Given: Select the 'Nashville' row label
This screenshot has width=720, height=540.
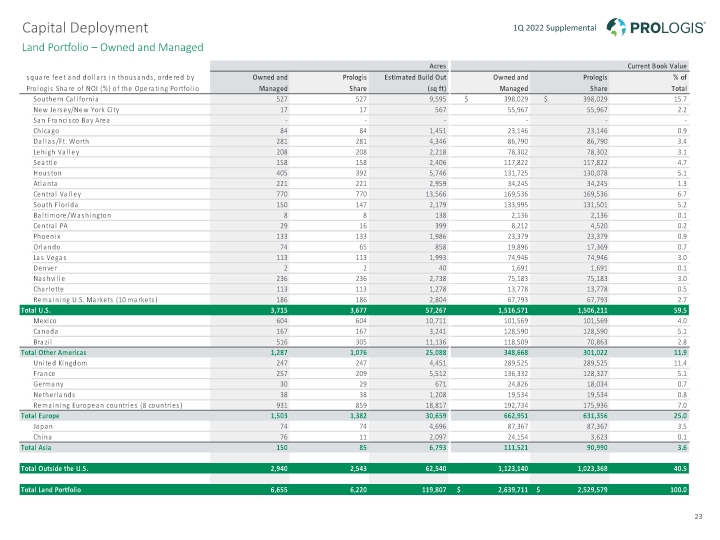Looking at the screenshot, I should coord(49,279).
